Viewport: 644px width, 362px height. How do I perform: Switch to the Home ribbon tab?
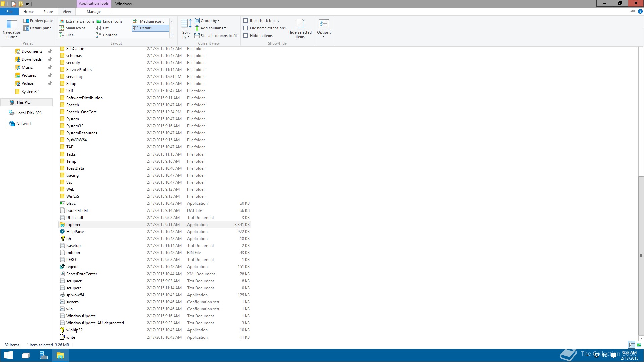[x=29, y=12]
